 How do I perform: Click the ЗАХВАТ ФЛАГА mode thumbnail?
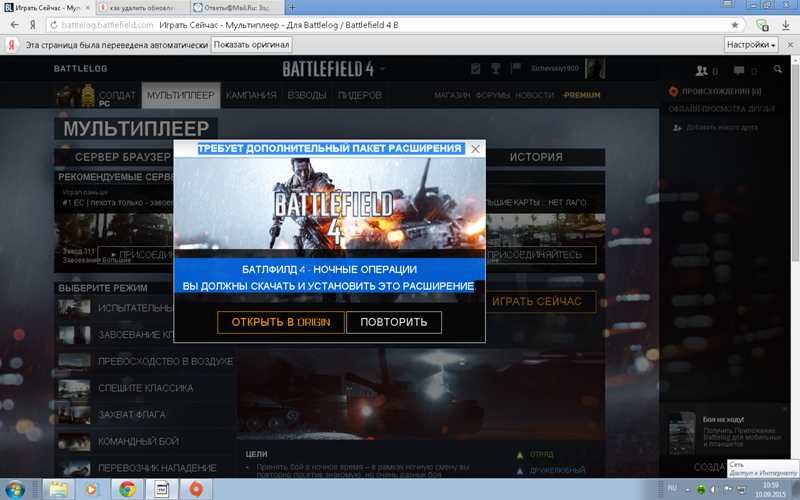click(74, 415)
